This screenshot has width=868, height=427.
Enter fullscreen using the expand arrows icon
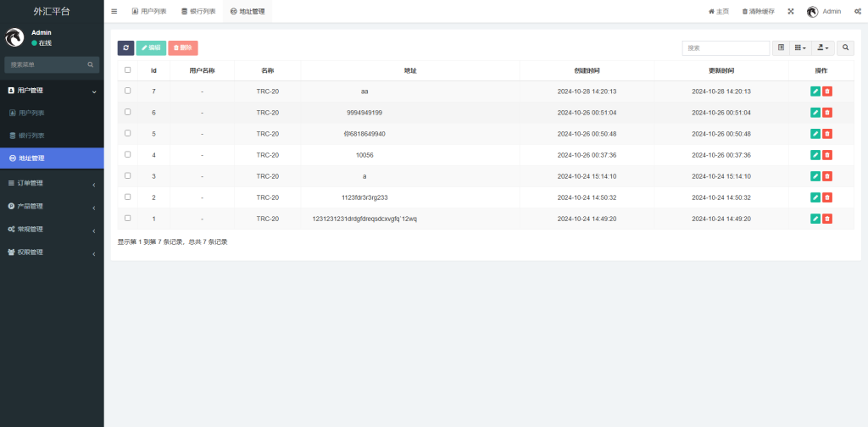(791, 12)
